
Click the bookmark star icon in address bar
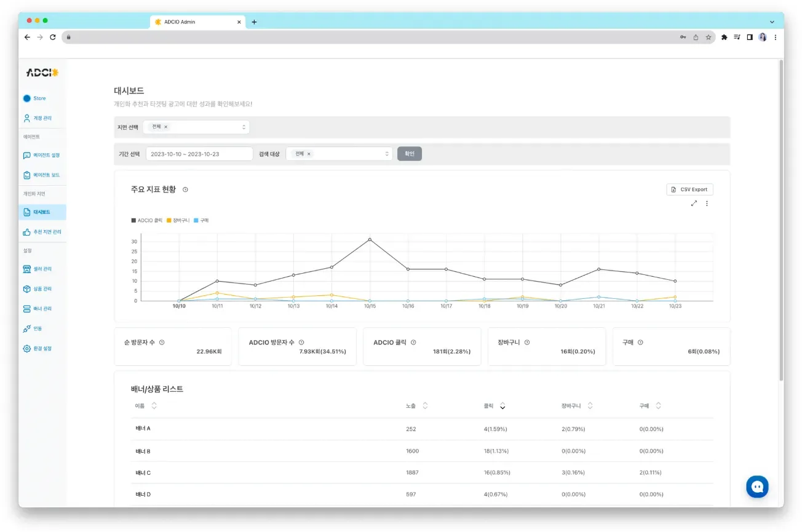708,38
